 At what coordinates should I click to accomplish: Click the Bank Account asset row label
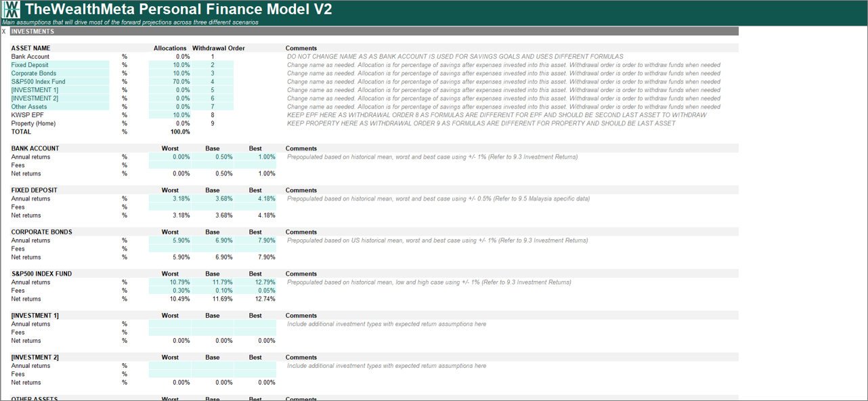point(30,57)
